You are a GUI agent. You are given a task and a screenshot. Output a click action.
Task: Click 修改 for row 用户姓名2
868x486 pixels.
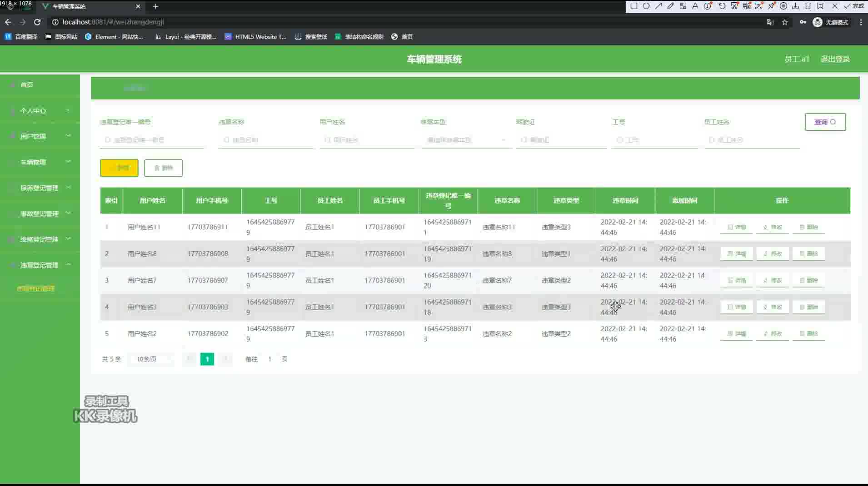click(x=773, y=333)
